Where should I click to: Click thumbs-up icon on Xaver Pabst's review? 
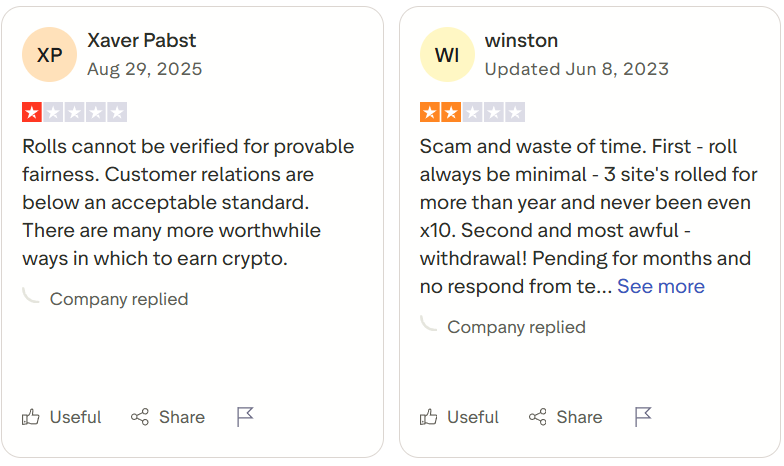tap(32, 417)
